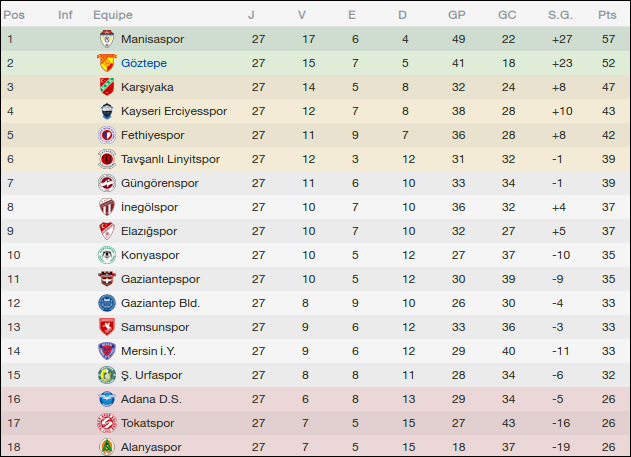Click the Mersin İ.Y. team badge
This screenshot has height=457, width=631.
(x=107, y=351)
